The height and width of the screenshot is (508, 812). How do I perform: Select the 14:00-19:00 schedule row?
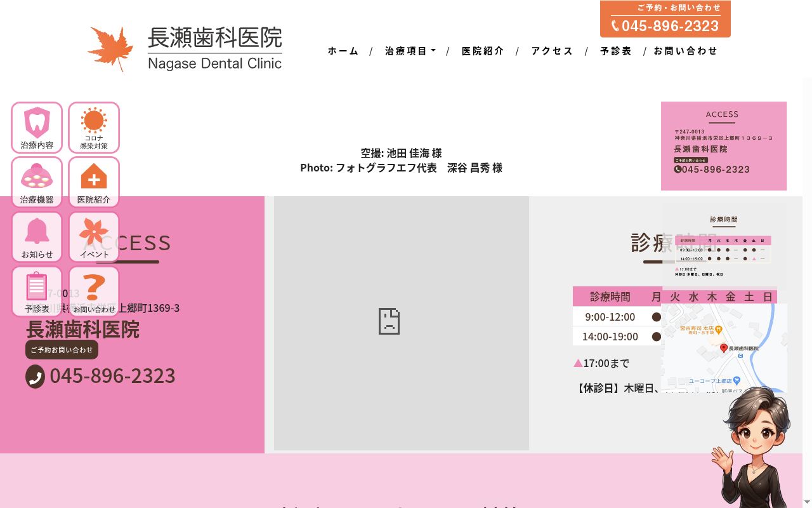[x=674, y=336]
